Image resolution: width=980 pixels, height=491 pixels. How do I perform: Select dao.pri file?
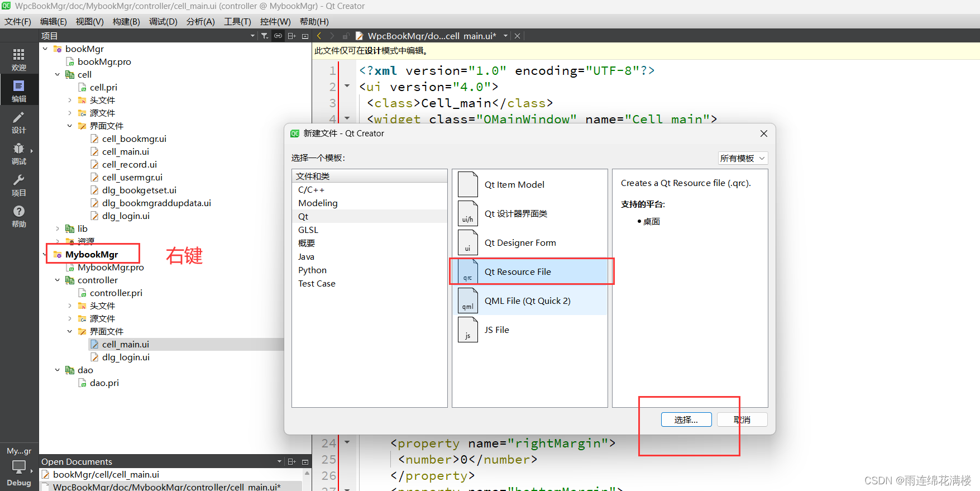[x=104, y=383]
